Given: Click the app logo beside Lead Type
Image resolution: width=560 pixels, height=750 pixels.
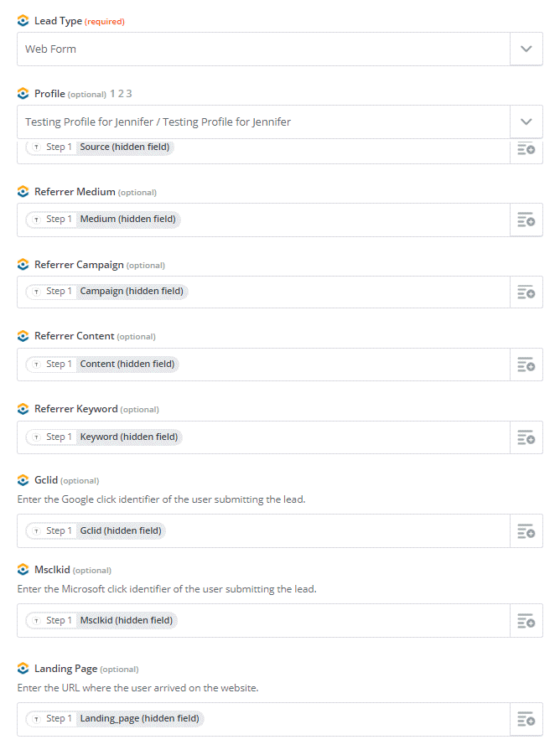Looking at the screenshot, I should (23, 21).
